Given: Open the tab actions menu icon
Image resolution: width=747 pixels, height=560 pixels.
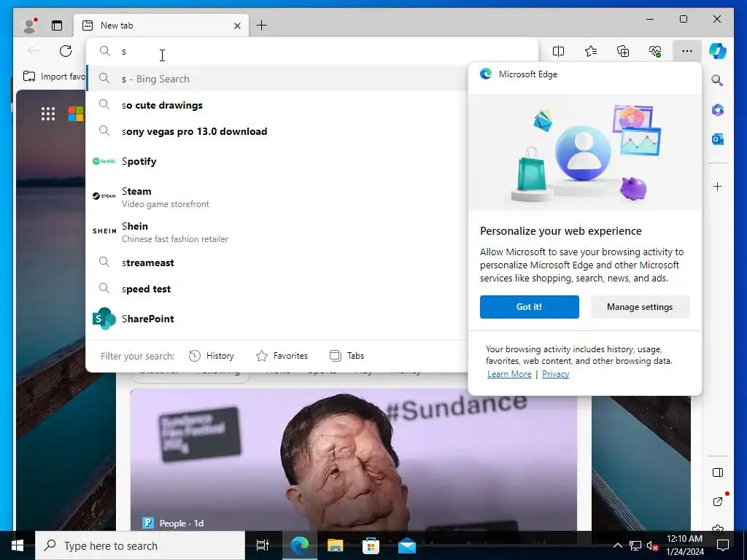Looking at the screenshot, I should point(57,26).
